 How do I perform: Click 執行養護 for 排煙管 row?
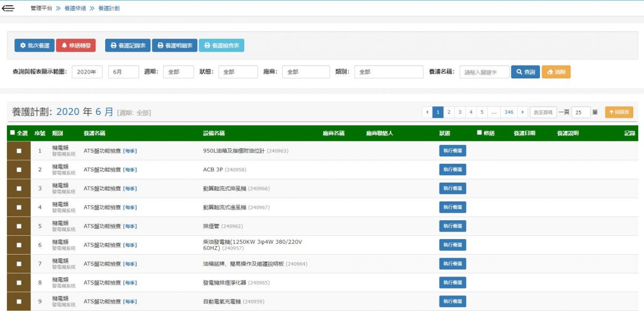coord(452,226)
